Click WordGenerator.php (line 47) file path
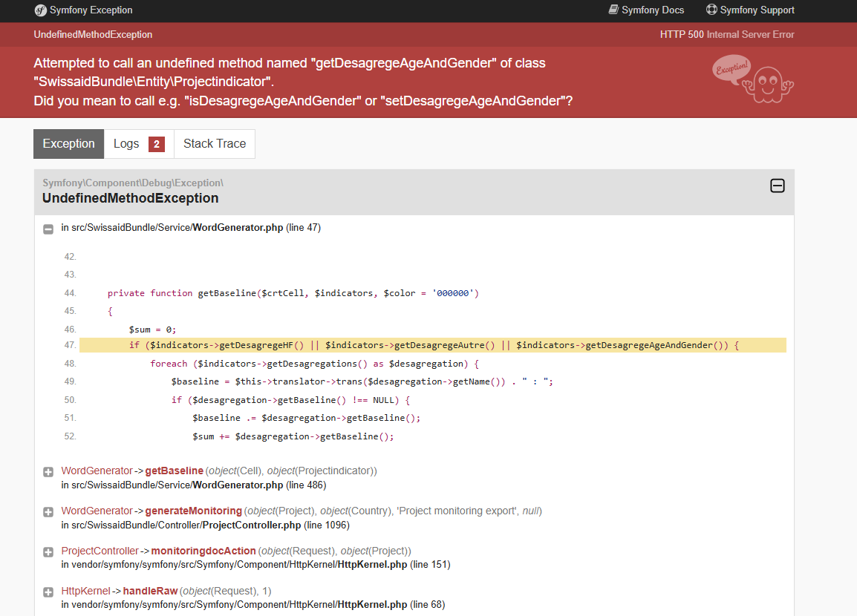 191,228
